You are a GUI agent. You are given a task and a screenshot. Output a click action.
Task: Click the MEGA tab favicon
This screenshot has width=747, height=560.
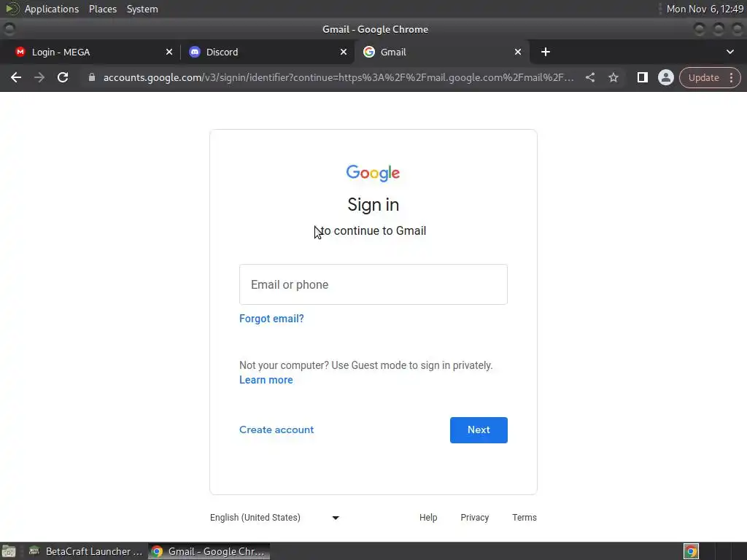20,52
